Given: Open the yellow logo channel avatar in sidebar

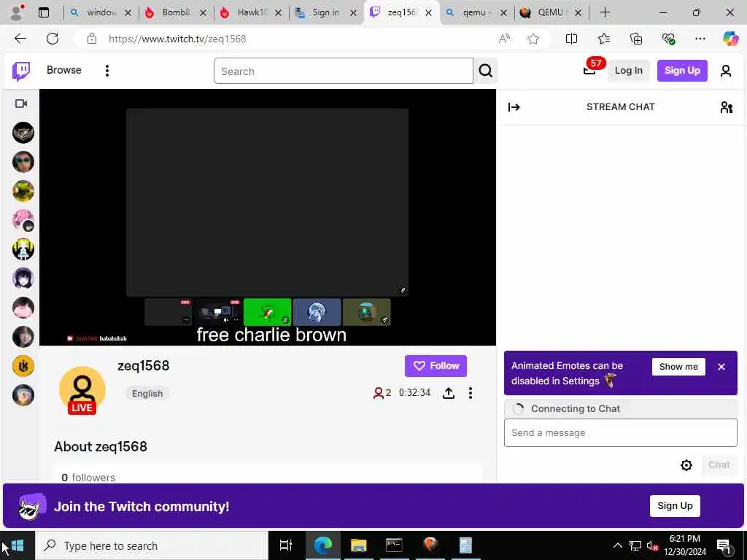Looking at the screenshot, I should pyautogui.click(x=23, y=366).
